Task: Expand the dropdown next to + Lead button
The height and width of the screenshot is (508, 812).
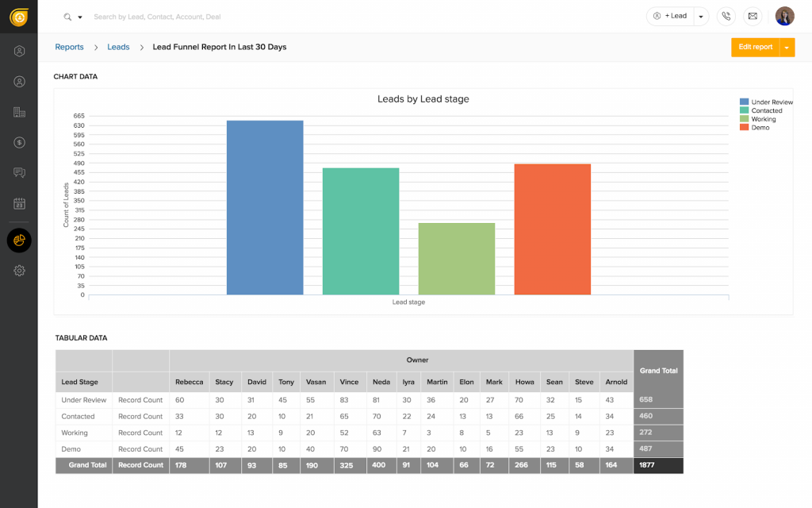Action: point(699,15)
